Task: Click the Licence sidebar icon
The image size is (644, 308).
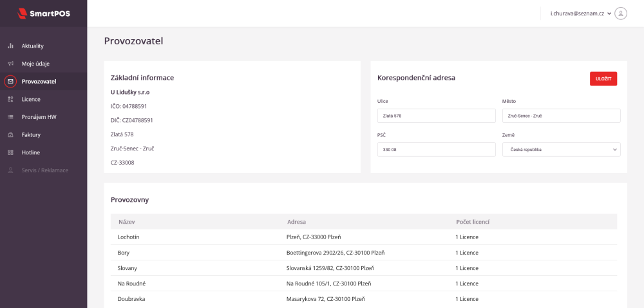Action: [x=10, y=100]
